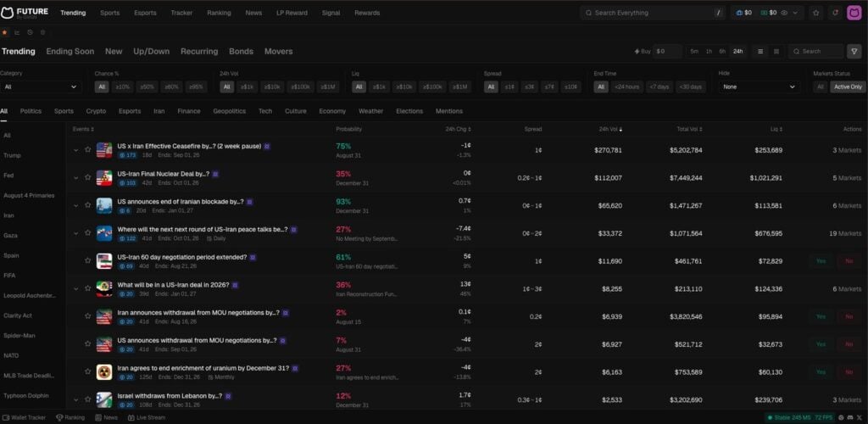Open the pink cat profile avatar
The width and height of the screenshot is (868, 424).
(x=854, y=13)
